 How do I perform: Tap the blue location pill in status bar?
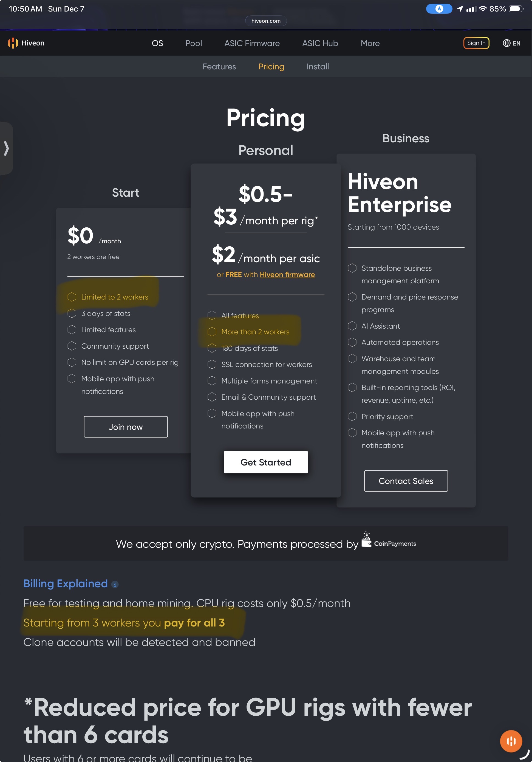click(439, 9)
